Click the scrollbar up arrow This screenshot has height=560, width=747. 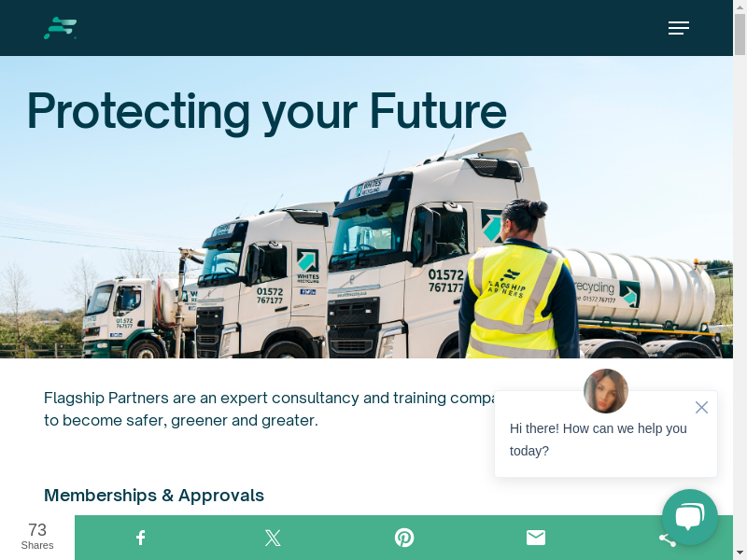740,7
